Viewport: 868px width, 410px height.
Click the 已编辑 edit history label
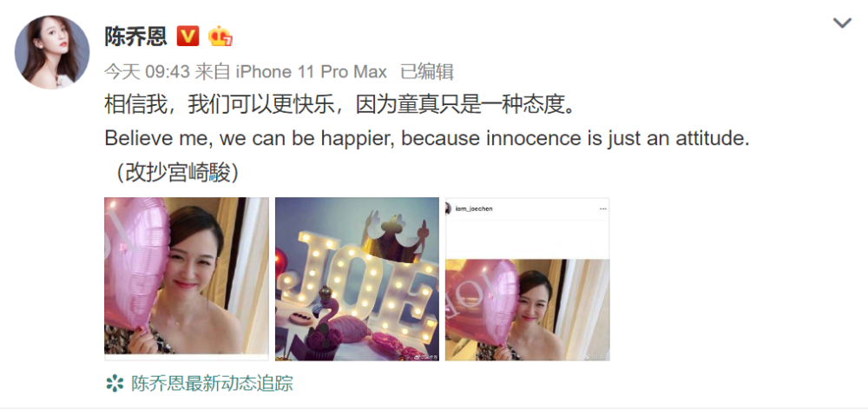point(427,71)
